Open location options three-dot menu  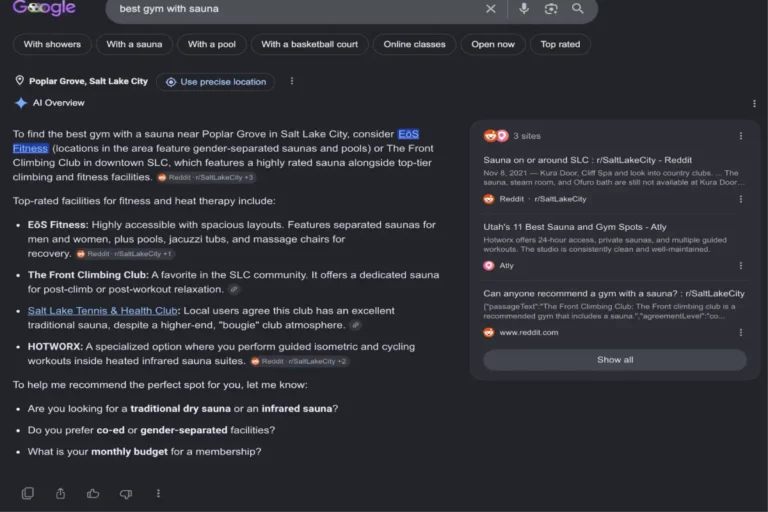tap(292, 81)
